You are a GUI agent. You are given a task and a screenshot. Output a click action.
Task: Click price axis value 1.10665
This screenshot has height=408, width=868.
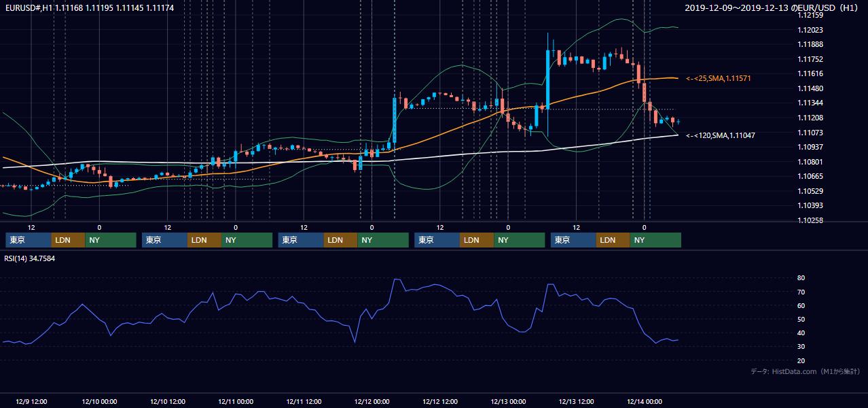[810, 176]
